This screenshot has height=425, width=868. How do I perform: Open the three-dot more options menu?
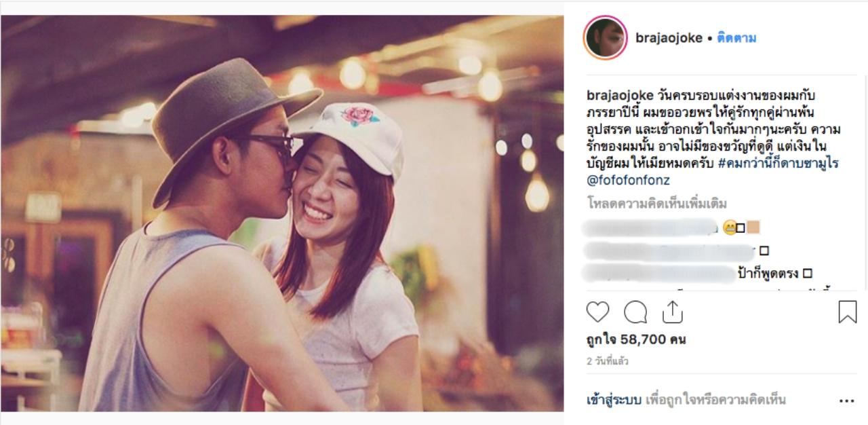coord(846,401)
